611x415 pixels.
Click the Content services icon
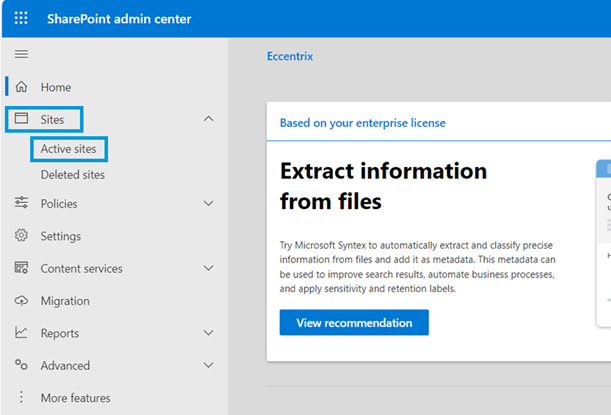[x=21, y=268]
